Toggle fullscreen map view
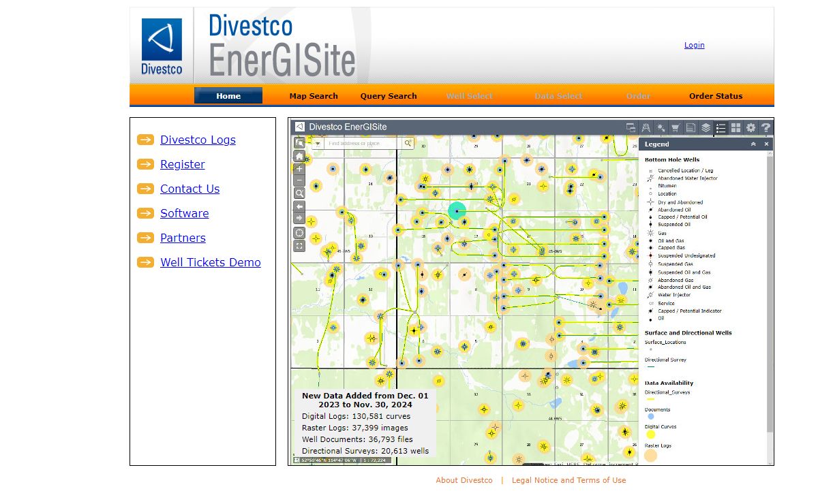This screenshot has height=504, width=818. [299, 246]
